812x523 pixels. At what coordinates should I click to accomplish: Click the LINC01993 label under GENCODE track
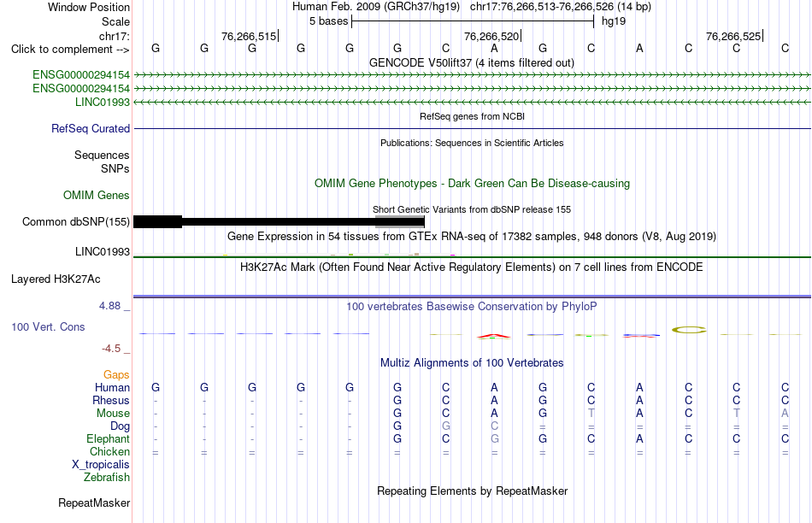point(102,102)
